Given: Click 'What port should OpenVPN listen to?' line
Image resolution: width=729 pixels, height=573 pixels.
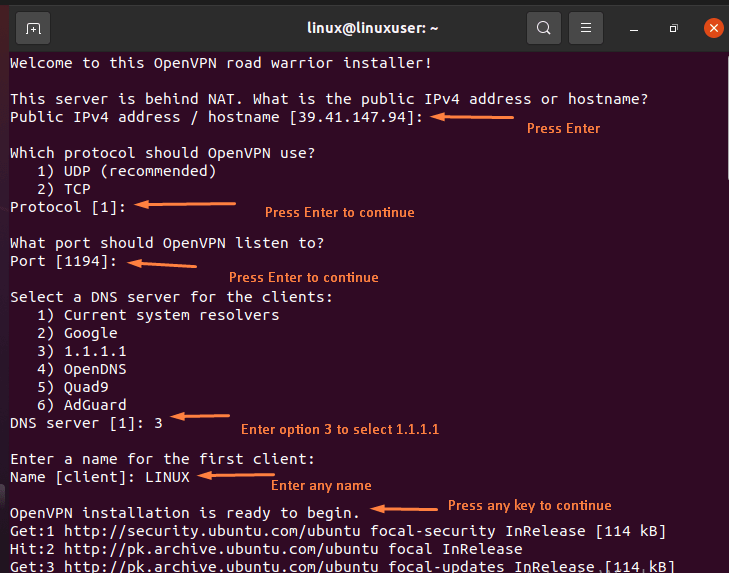Looking at the screenshot, I should coord(167,243).
